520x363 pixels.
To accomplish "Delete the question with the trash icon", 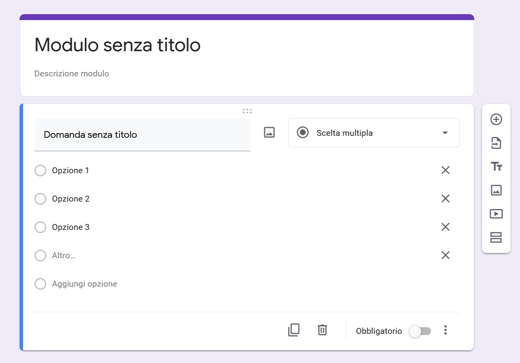I will (x=322, y=330).
